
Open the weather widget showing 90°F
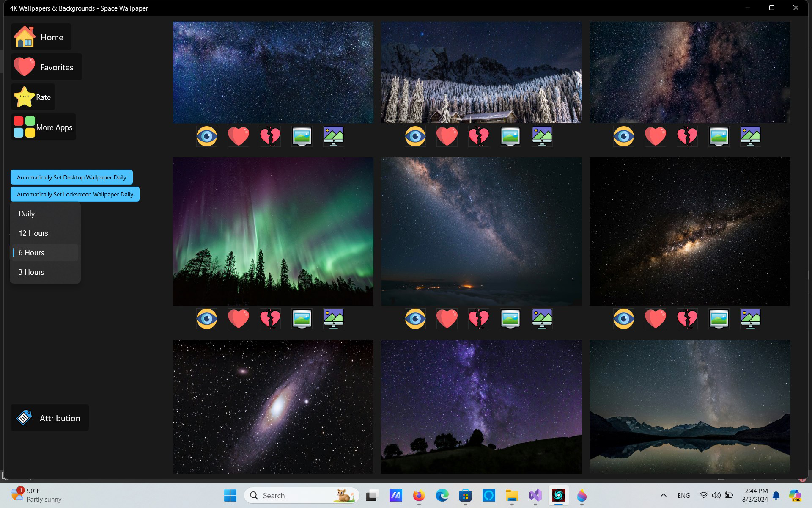37,495
